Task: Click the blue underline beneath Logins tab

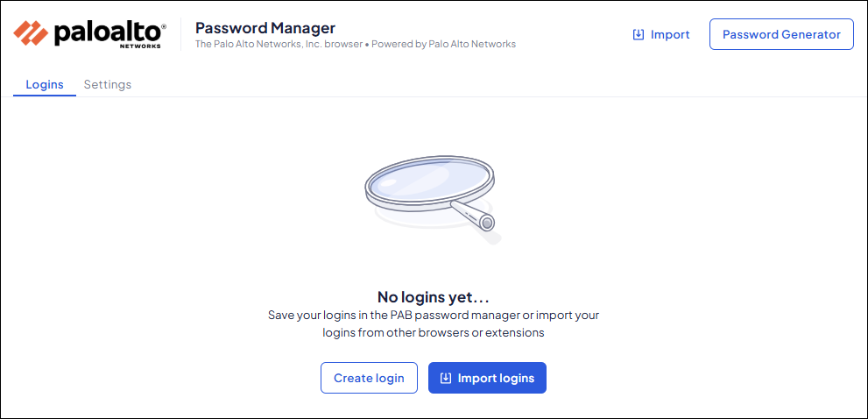Action: [x=45, y=96]
